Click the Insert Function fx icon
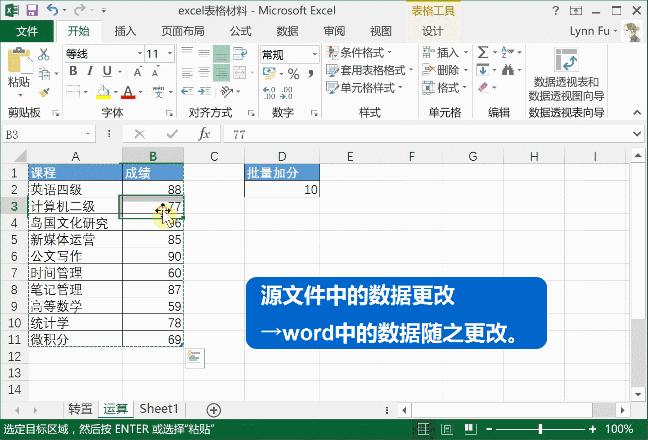Viewport: 648px width, 440px height. (x=204, y=134)
